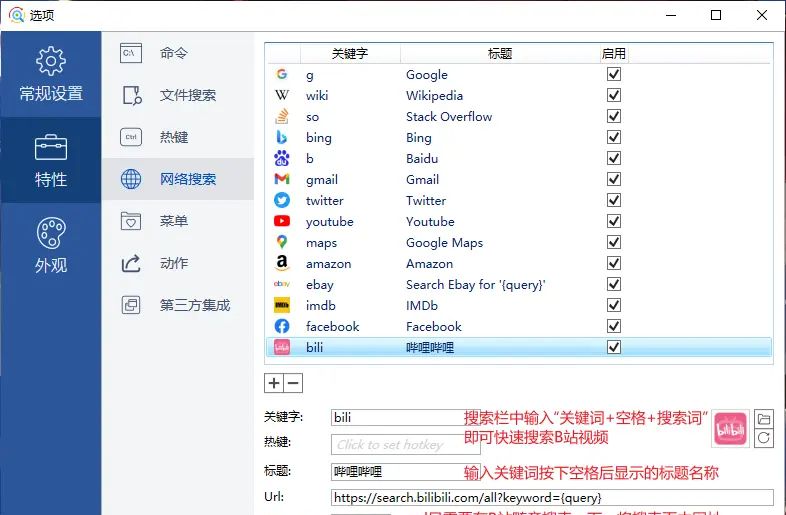Image resolution: width=786 pixels, height=515 pixels.
Task: Click the 标题 input field
Action: 406,471
